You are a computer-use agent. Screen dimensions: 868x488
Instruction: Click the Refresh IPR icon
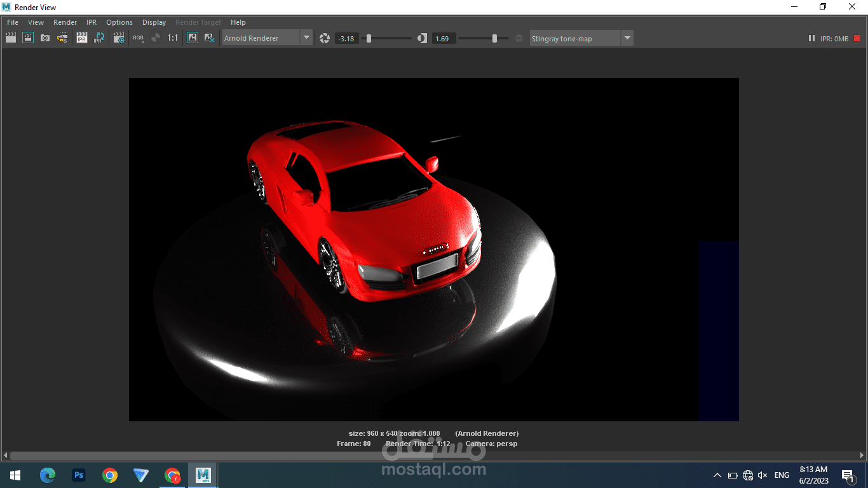pyautogui.click(x=98, y=38)
